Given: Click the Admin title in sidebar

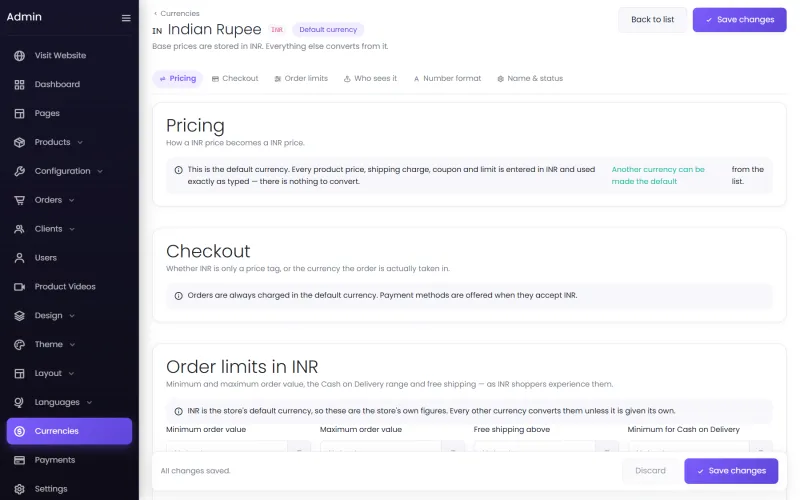Looking at the screenshot, I should pos(24,17).
